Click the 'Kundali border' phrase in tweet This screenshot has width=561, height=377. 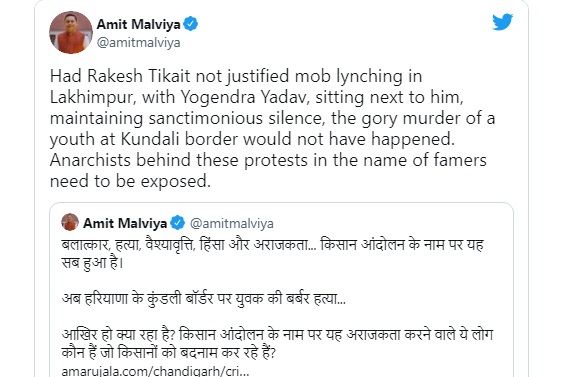(x=179, y=139)
